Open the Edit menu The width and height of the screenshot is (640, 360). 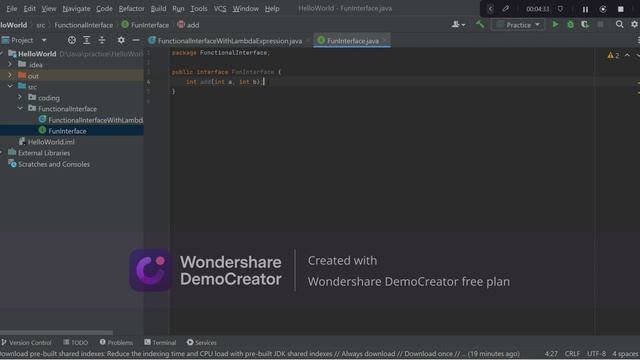pyautogui.click(x=29, y=9)
